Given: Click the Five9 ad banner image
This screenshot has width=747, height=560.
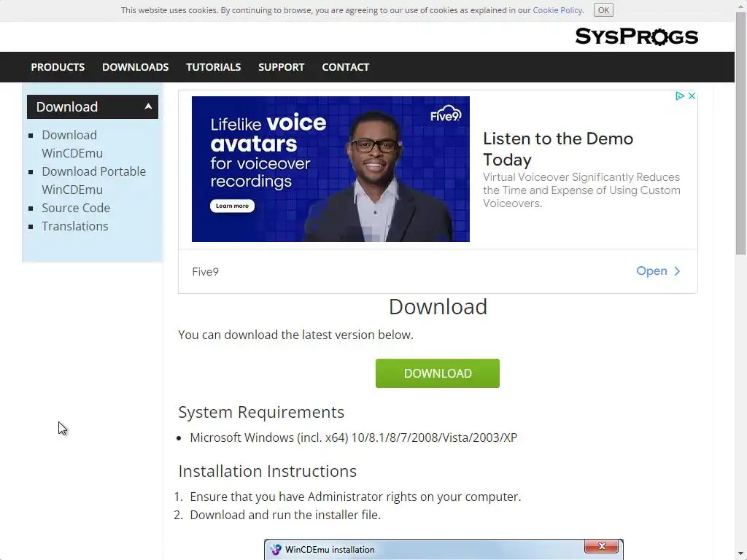Looking at the screenshot, I should coord(330,169).
